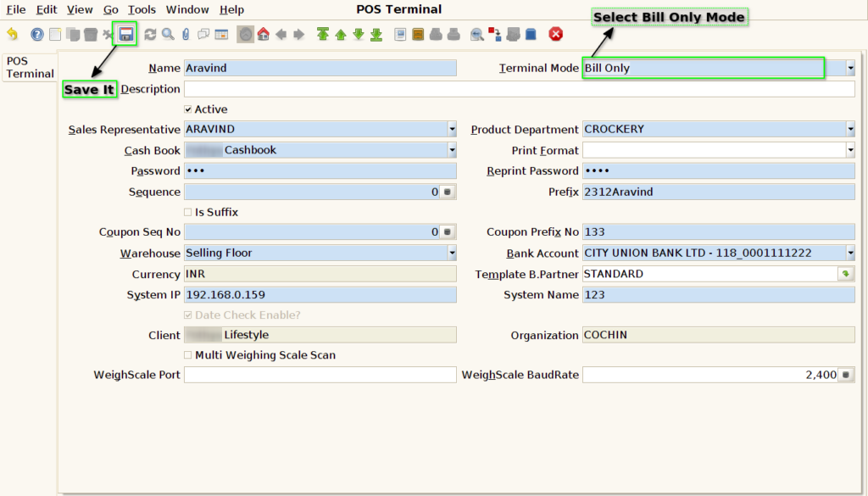This screenshot has height=496, width=868.
Task: Open calculator button for Sequence field
Action: (x=448, y=192)
